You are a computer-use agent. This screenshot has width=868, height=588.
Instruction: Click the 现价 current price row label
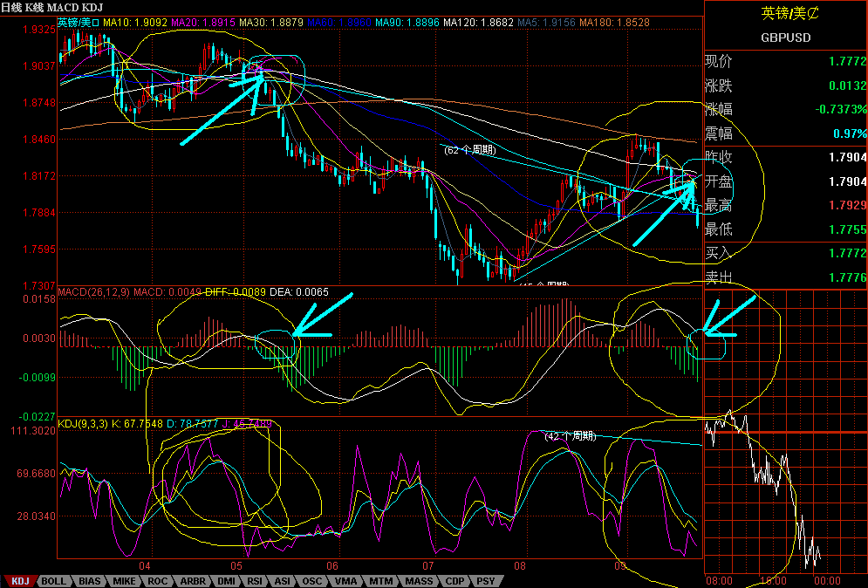[719, 61]
